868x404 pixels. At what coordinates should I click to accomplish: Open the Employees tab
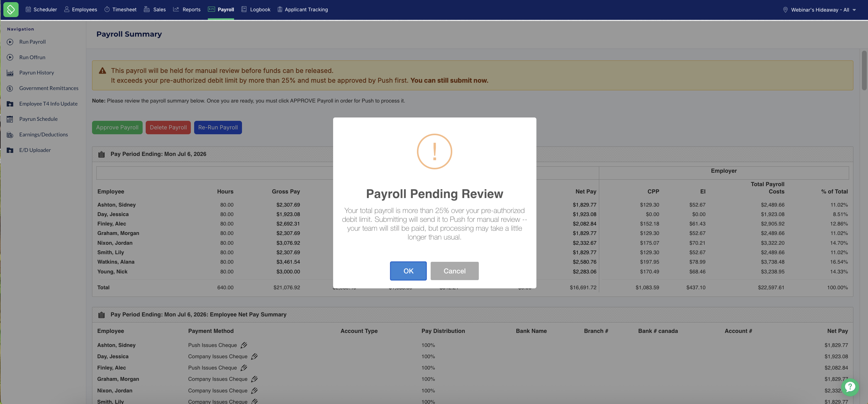tap(80, 9)
